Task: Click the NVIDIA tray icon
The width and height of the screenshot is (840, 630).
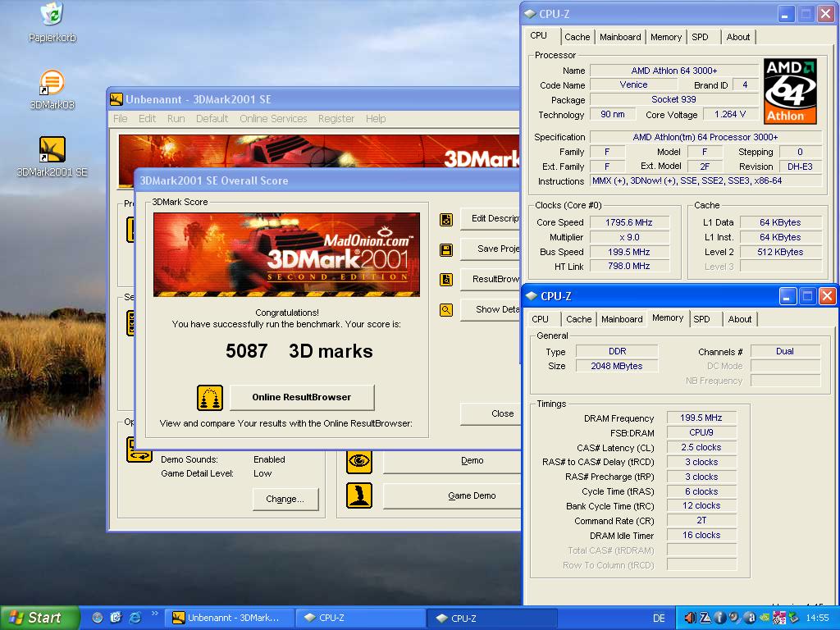Action: (765, 619)
